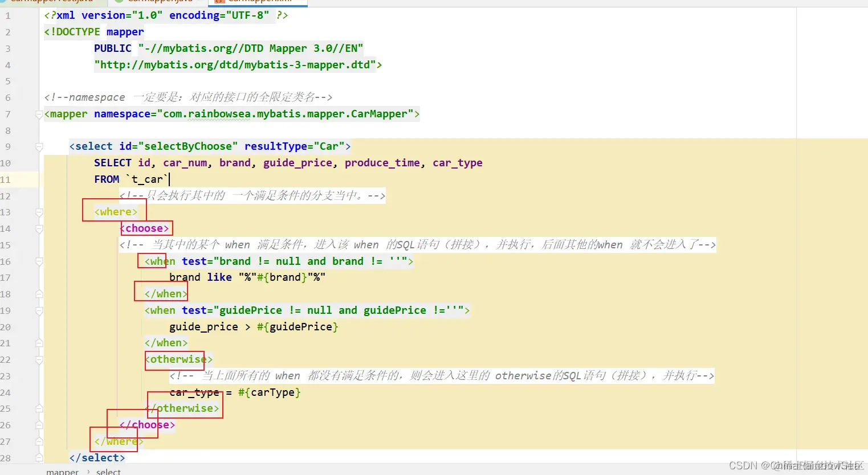This screenshot has height=475, width=868.
Task: Collapse the brand when tag fold
Action: (39, 261)
